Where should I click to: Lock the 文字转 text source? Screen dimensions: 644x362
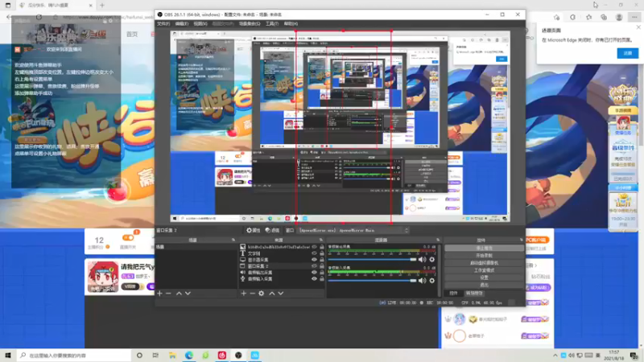pos(321,253)
